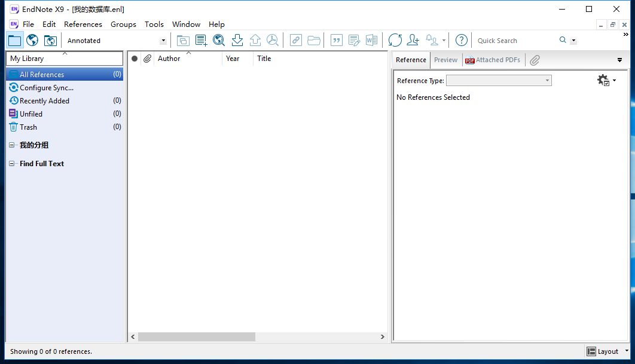Screen dimensions: 635x364
Task: Click the reference list scroll-right arrow
Action: point(382,337)
